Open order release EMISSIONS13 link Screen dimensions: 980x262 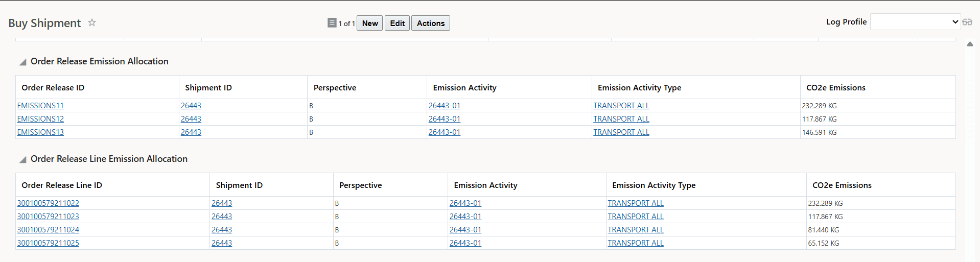point(40,132)
